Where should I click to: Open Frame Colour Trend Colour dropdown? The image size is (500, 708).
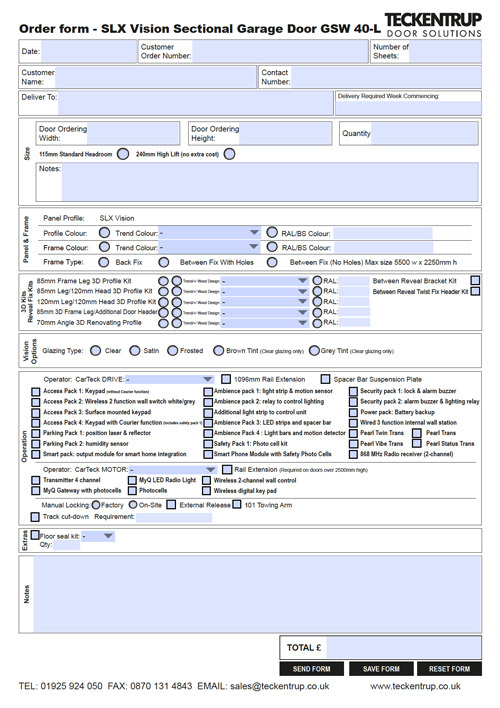(210, 247)
